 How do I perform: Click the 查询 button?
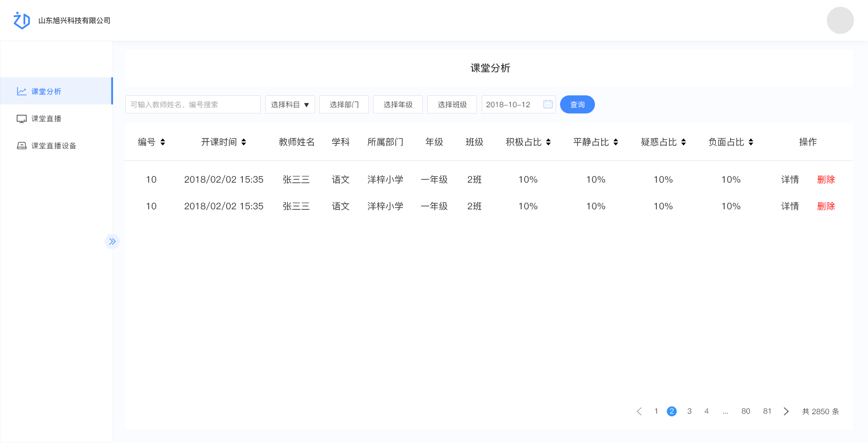(x=577, y=104)
